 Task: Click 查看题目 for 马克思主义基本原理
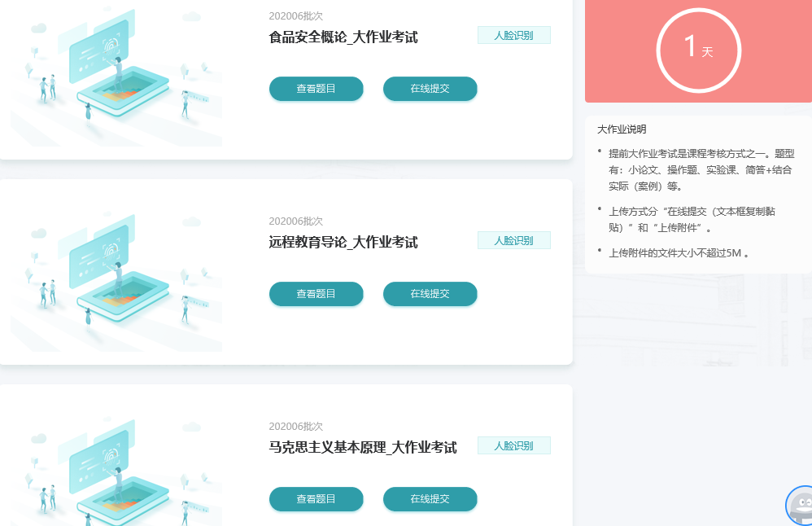pos(316,499)
